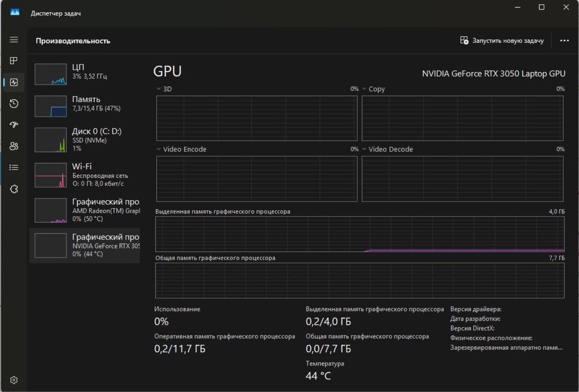Select the Wi-Fi network item
579x392 pixels.
[85, 174]
